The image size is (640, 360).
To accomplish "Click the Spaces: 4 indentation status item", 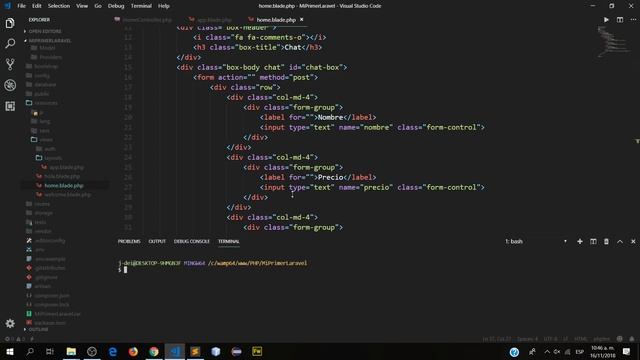I will pyautogui.click(x=527, y=339).
